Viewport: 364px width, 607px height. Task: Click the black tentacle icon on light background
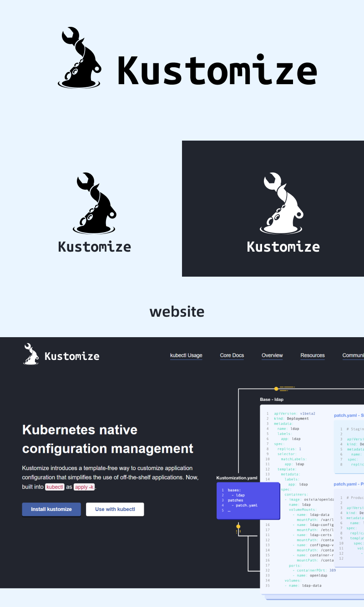pyautogui.click(x=94, y=203)
